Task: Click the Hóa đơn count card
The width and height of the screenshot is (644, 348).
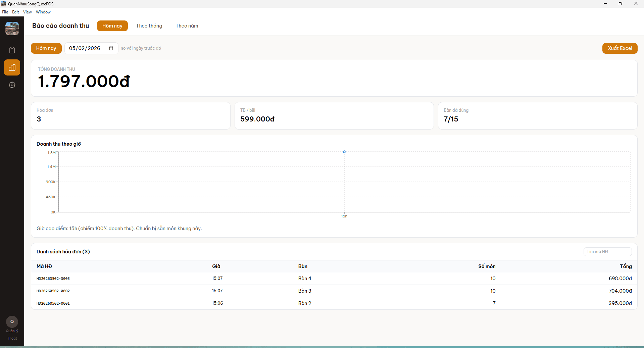Action: 131,116
